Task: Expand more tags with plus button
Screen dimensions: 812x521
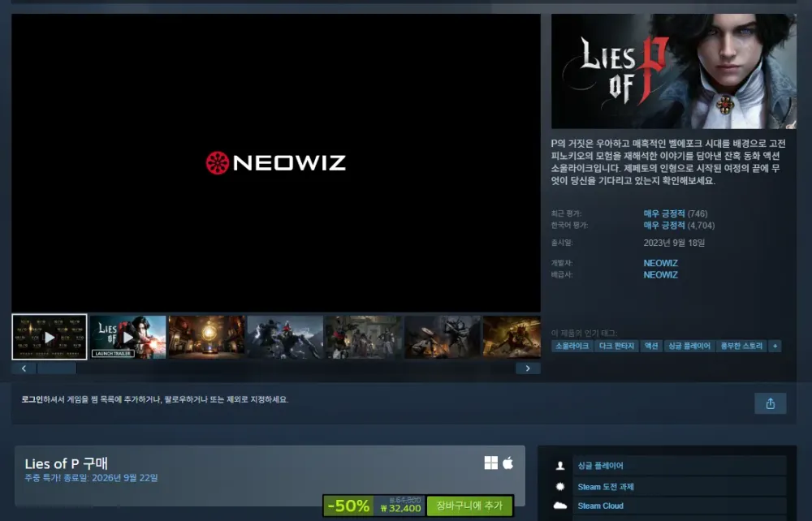Action: 775,347
